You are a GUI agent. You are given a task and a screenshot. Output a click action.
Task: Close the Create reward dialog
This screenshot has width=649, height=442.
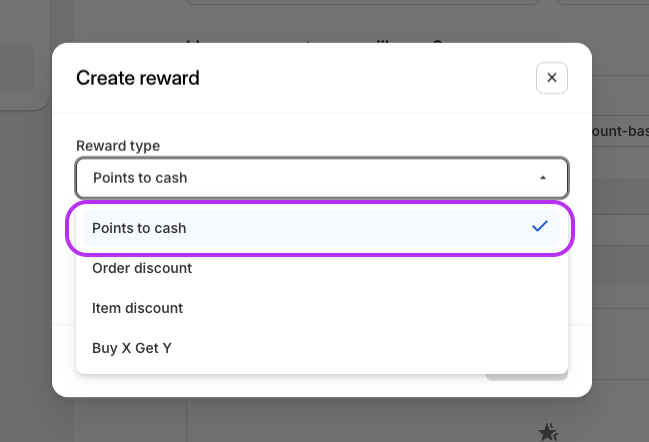click(x=551, y=78)
